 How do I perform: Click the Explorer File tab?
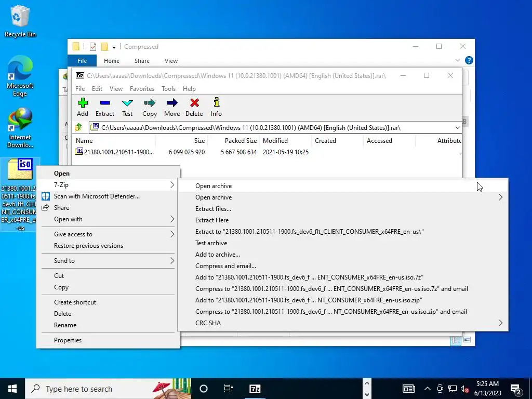82,61
